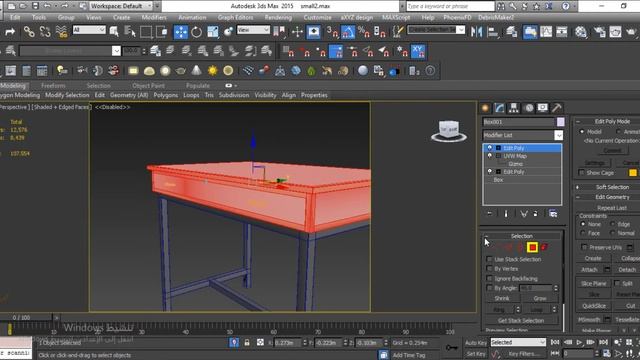Click the Configure Modifier Sets icon
This screenshot has width=640, height=360.
tap(553, 213)
